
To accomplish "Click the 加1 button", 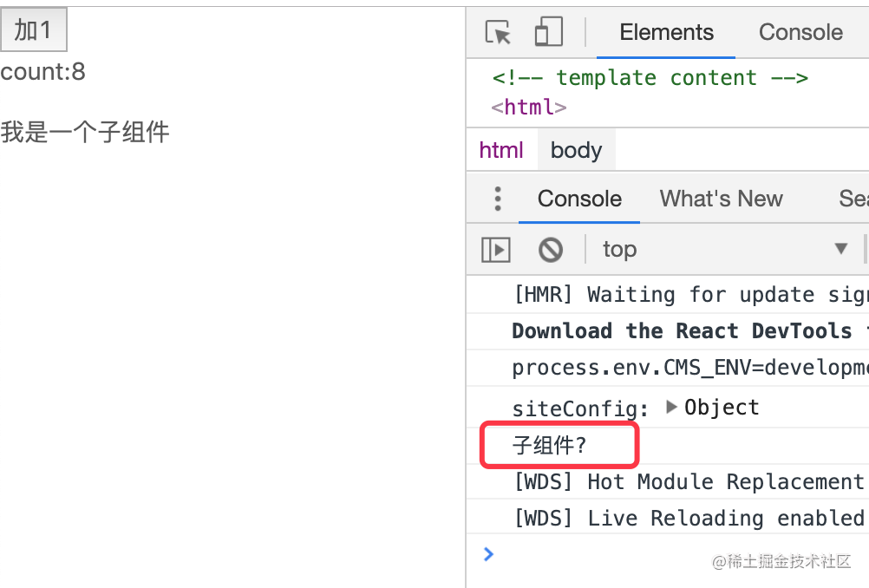I will 33,29.
